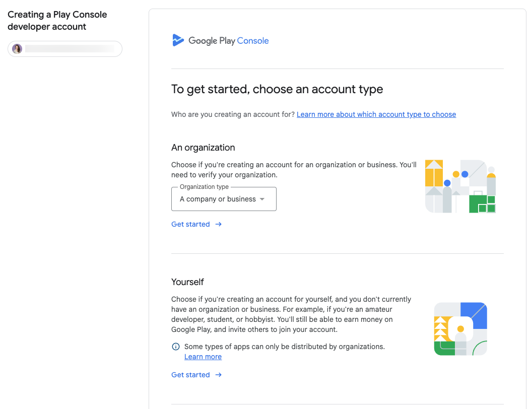Click the Google Play triangle logo icon
The image size is (532, 409).
178,40
